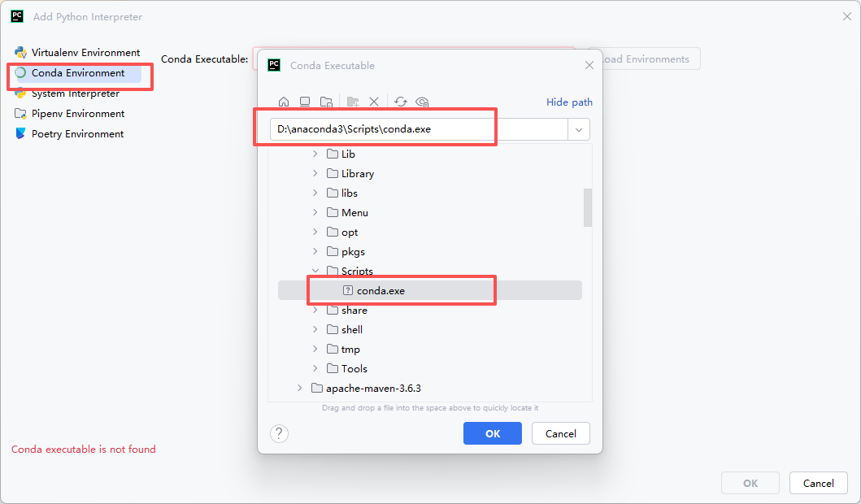Image resolution: width=861 pixels, height=504 pixels.
Task: Expand the apache-maven-3.6.3 folder
Action: pyautogui.click(x=300, y=388)
